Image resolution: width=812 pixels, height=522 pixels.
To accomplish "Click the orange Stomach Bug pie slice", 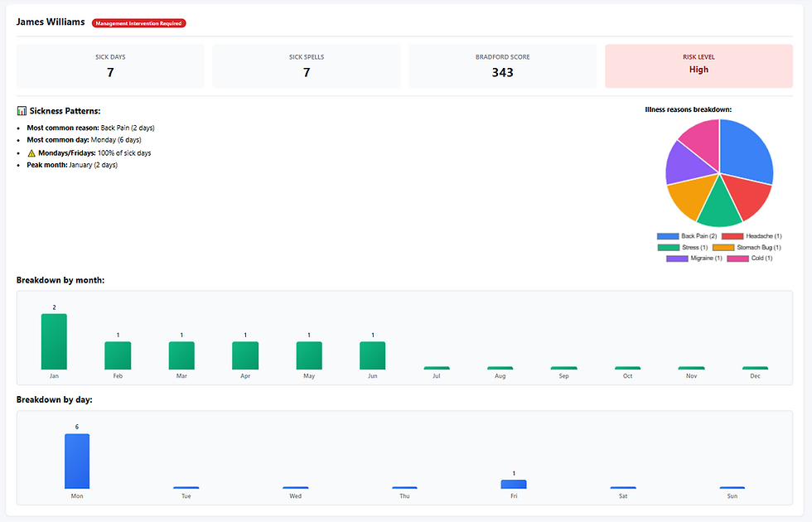I will pyautogui.click(x=691, y=197).
